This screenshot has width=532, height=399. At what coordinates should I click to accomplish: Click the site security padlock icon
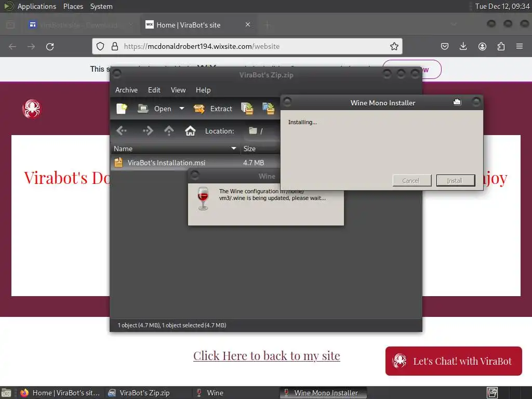coord(115,46)
